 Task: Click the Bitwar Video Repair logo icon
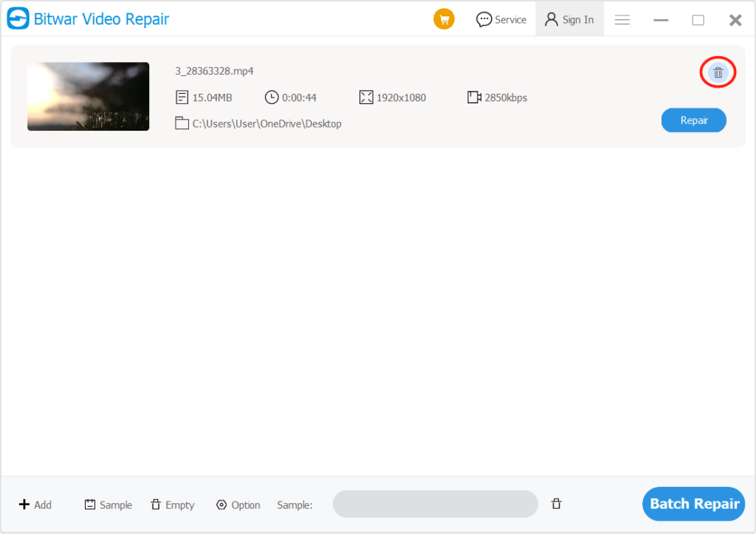point(18,18)
